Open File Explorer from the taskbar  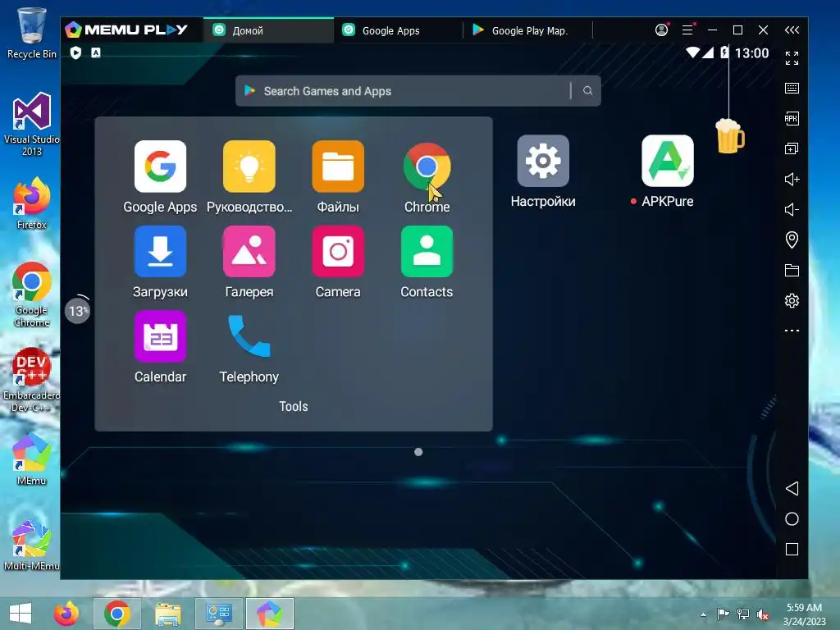(x=167, y=614)
